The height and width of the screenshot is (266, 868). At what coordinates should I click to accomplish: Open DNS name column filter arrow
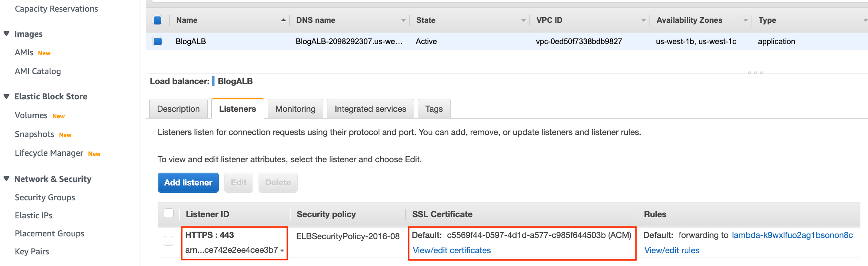pos(403,20)
